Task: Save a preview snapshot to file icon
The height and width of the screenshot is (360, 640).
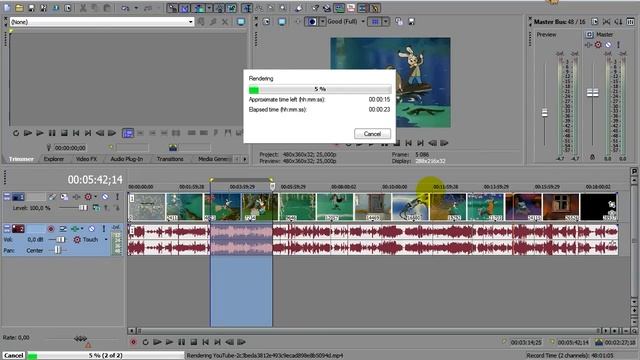Action: pos(411,22)
